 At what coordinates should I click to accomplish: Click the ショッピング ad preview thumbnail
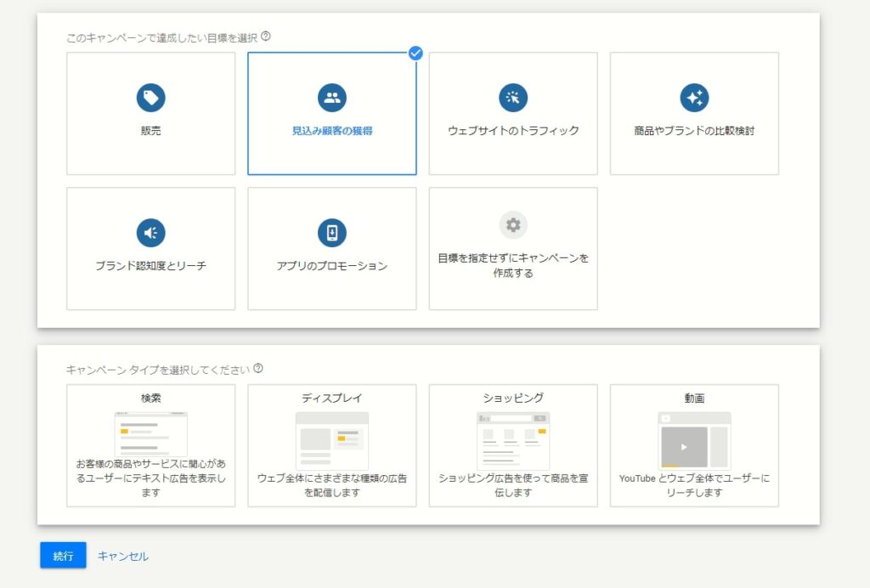click(513, 441)
